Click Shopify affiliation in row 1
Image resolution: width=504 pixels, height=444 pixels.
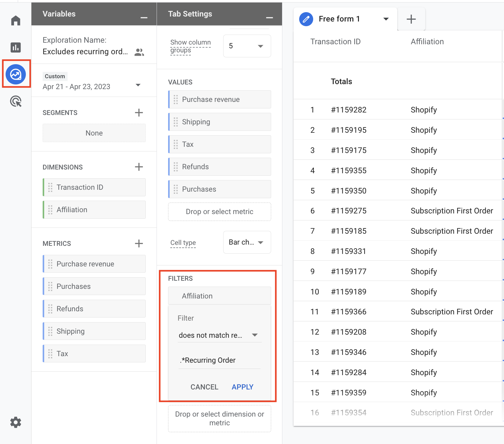point(424,110)
